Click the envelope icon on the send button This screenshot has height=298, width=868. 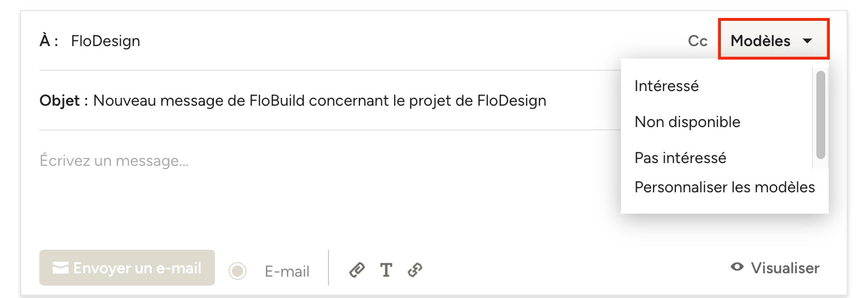(60, 268)
